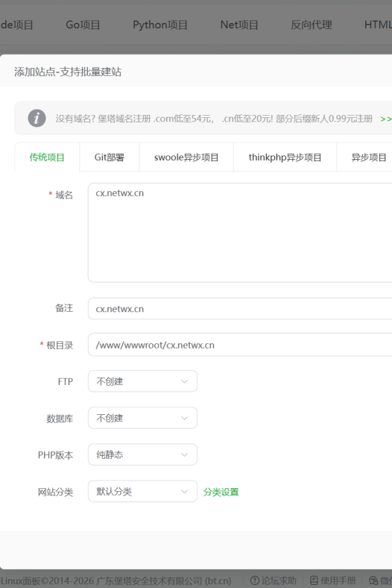Click the 根目录 path input field
This screenshot has width=392, height=588.
240,345
